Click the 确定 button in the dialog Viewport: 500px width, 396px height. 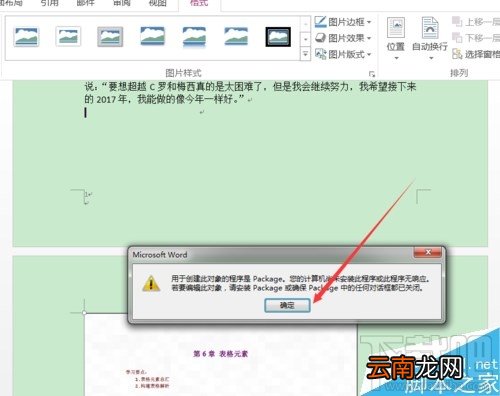287,305
